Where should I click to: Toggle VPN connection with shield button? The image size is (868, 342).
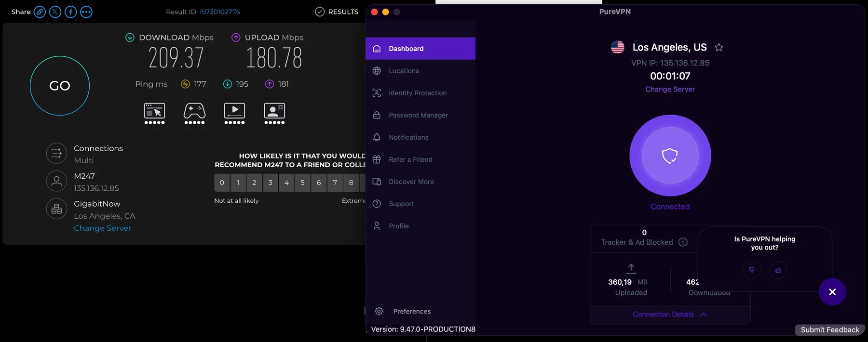click(670, 156)
